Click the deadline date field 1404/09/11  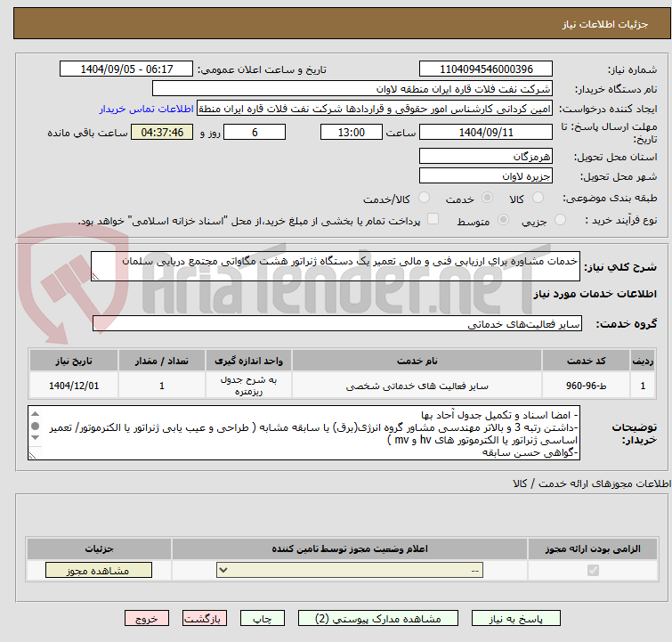pos(486,132)
